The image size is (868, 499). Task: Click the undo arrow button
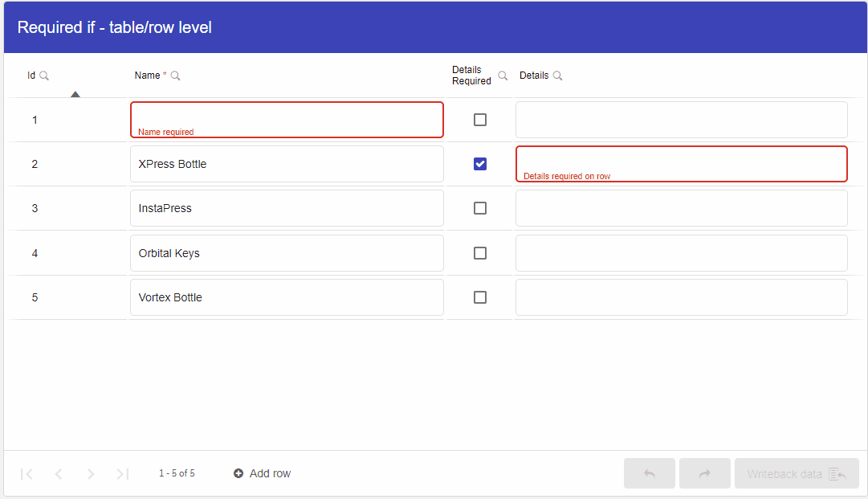pos(650,473)
